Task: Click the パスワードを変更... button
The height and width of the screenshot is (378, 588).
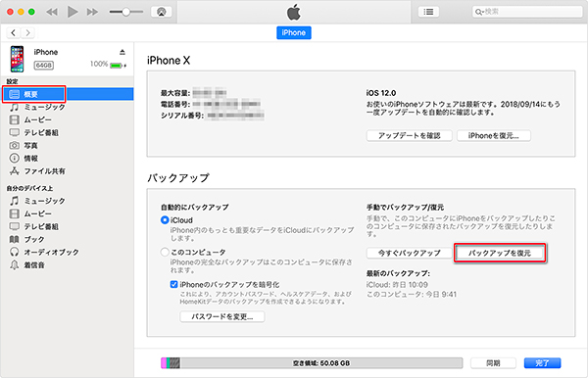Action: [x=222, y=316]
